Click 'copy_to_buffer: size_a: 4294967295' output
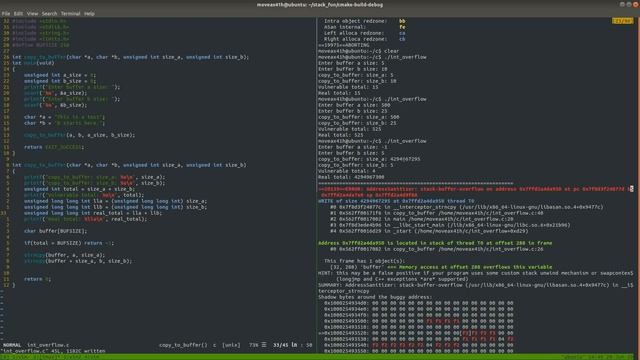The height and width of the screenshot is (360, 640). point(369,159)
